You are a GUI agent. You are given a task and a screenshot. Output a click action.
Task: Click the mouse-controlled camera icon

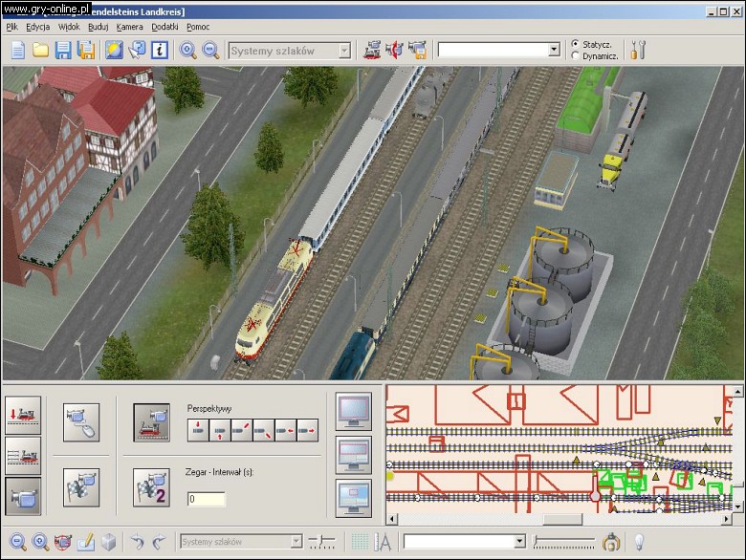pyautogui.click(x=81, y=422)
